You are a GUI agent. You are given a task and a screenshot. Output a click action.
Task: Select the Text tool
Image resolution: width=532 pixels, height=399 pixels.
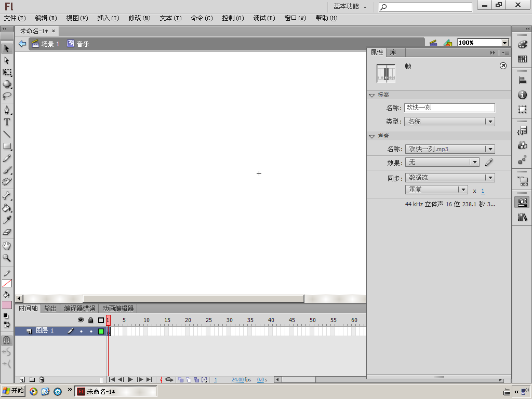pos(7,122)
